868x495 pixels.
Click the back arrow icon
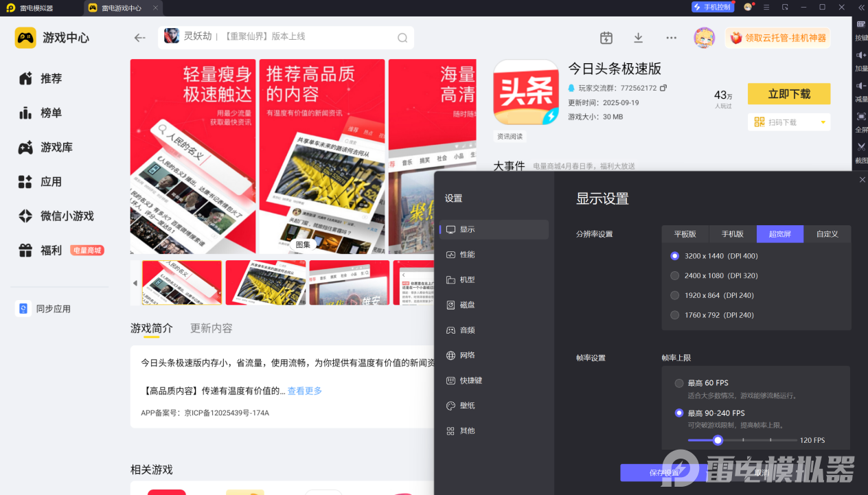click(140, 38)
